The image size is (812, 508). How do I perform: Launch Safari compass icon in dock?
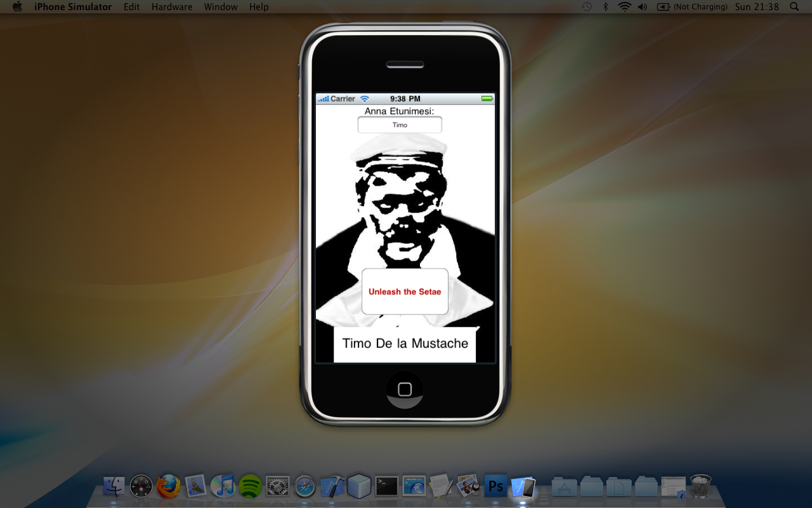pyautogui.click(x=305, y=486)
